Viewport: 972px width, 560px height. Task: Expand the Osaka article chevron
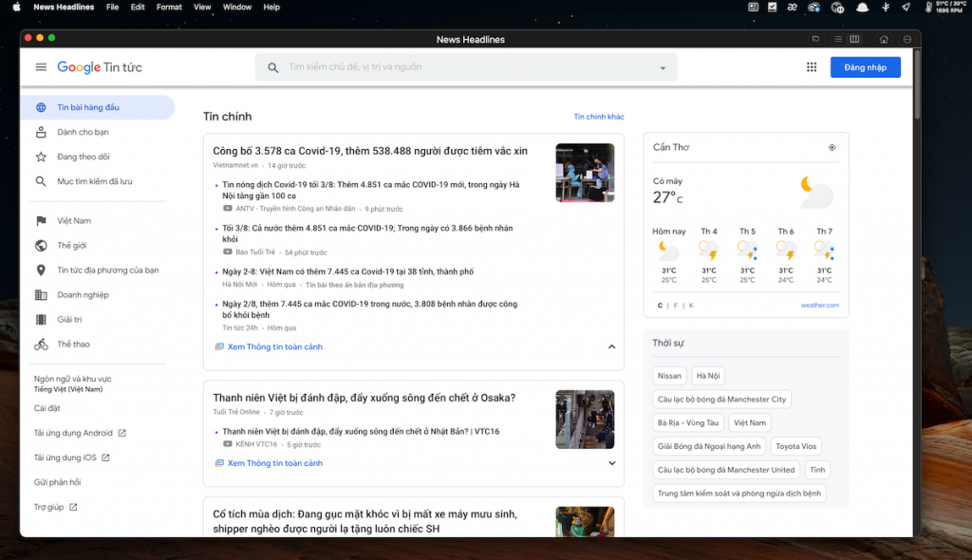tap(611, 463)
